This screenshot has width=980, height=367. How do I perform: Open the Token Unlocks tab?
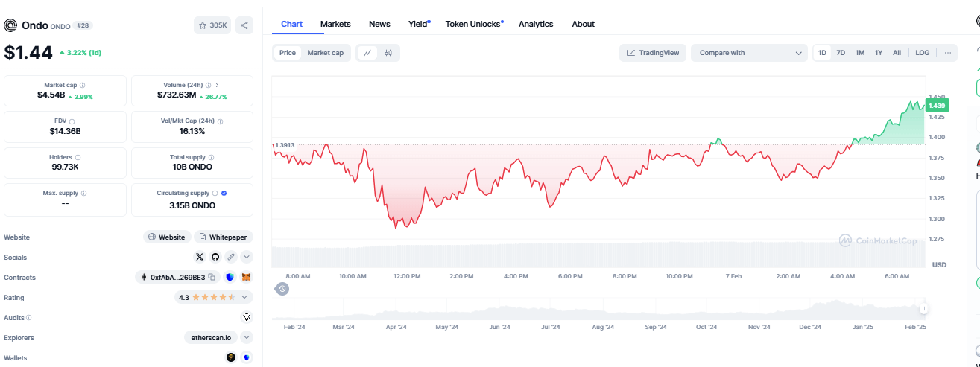click(473, 24)
